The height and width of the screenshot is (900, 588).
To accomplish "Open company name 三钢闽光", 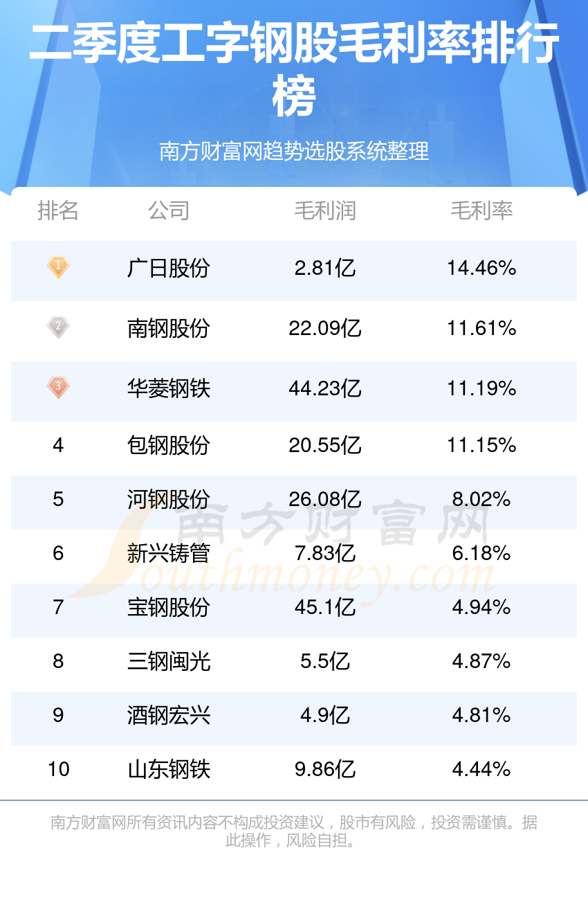I will click(169, 661).
